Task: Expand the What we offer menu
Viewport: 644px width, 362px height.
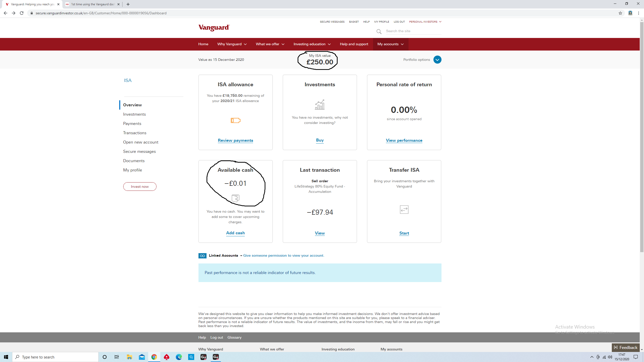Action: pos(270,44)
